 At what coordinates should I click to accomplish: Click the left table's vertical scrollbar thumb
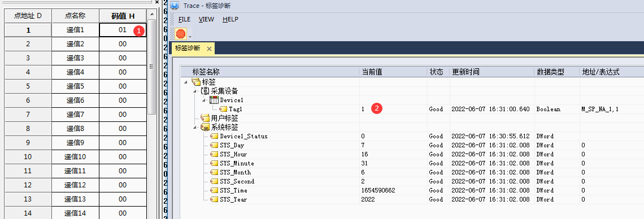151,66
